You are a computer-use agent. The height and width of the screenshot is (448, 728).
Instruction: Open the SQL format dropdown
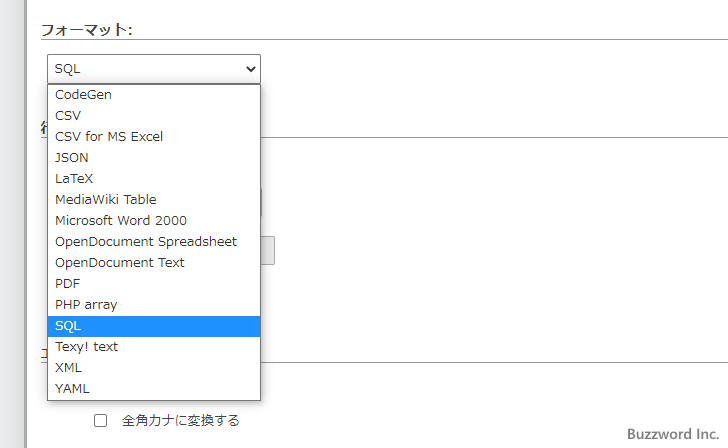(154, 69)
